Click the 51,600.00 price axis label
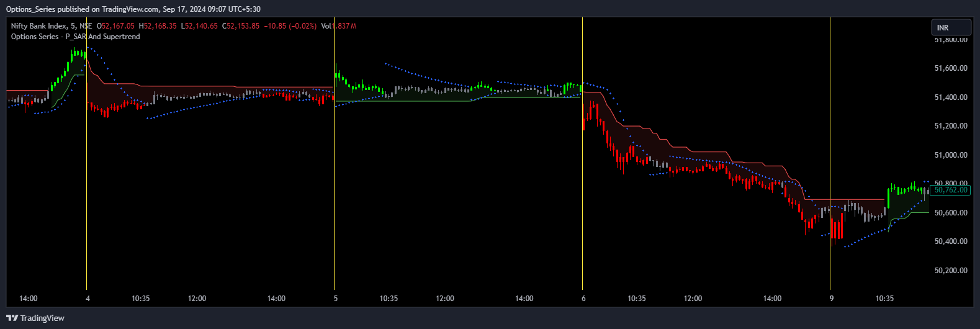This screenshot has width=980, height=329. tap(950, 68)
